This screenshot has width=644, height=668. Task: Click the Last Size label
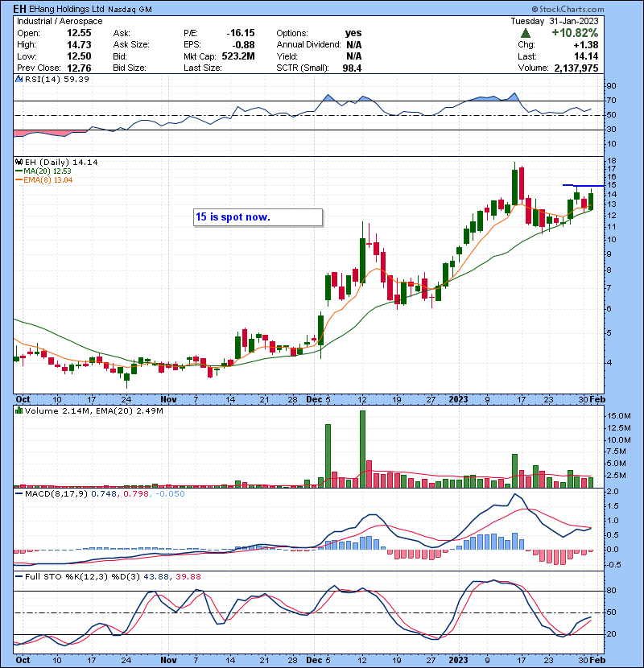[x=202, y=68]
